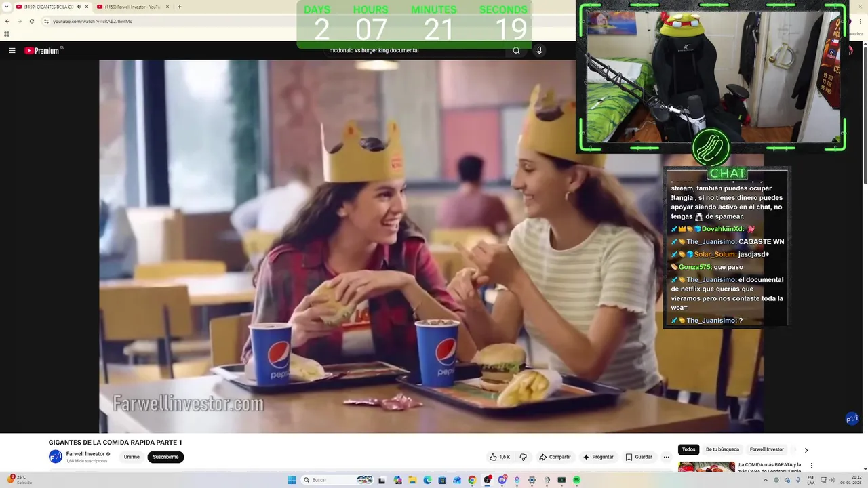Expand the tab search dropdown arrow
This screenshot has width=868, height=488.
(7, 7)
